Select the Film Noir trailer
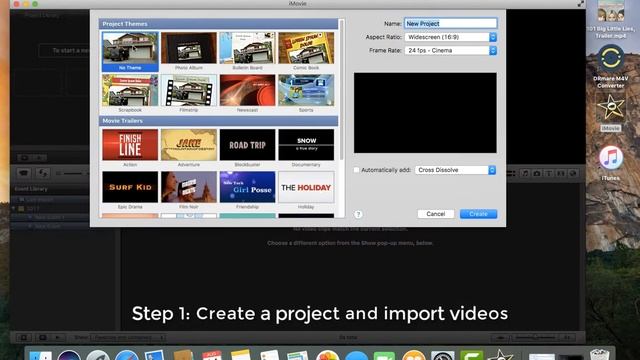The image size is (640, 360). click(189, 187)
